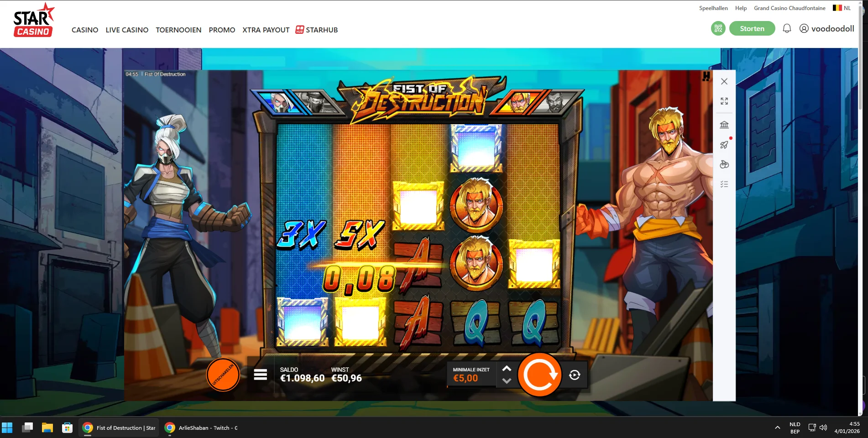Click the rocket icon in game sidebar
Viewport: 868px width, 438px height.
(x=724, y=145)
